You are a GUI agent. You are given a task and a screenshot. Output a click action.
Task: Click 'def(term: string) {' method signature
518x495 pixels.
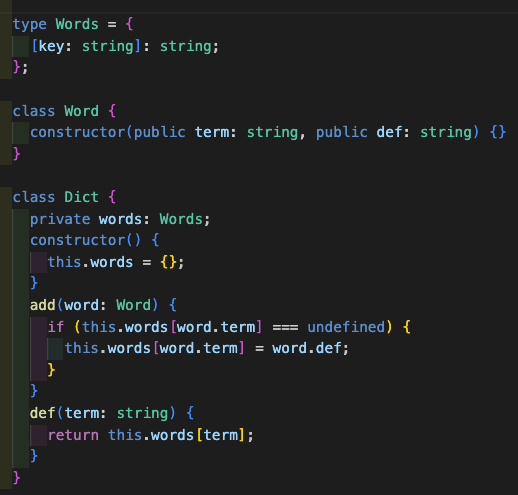112,414
